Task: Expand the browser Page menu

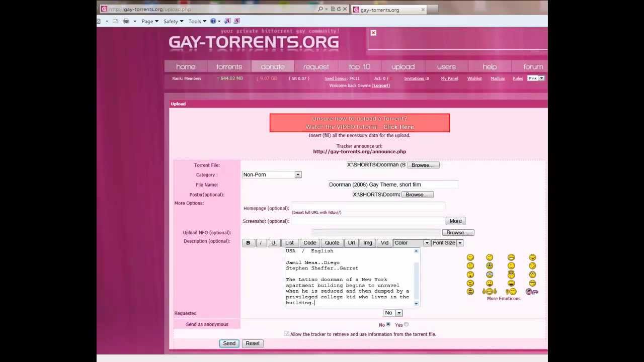Action: click(x=149, y=21)
